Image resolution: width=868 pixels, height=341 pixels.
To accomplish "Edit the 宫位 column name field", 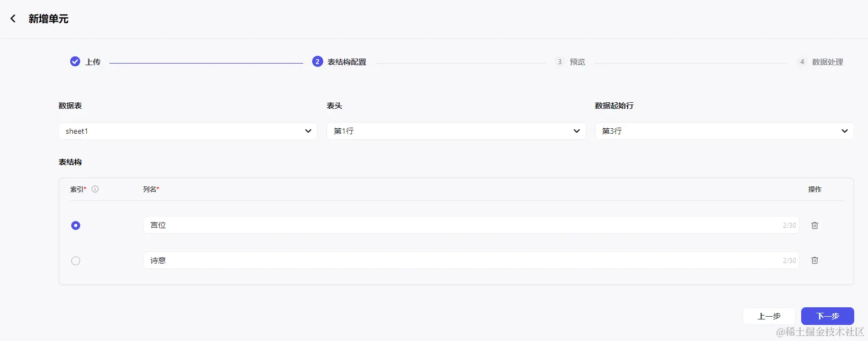I will point(471,225).
